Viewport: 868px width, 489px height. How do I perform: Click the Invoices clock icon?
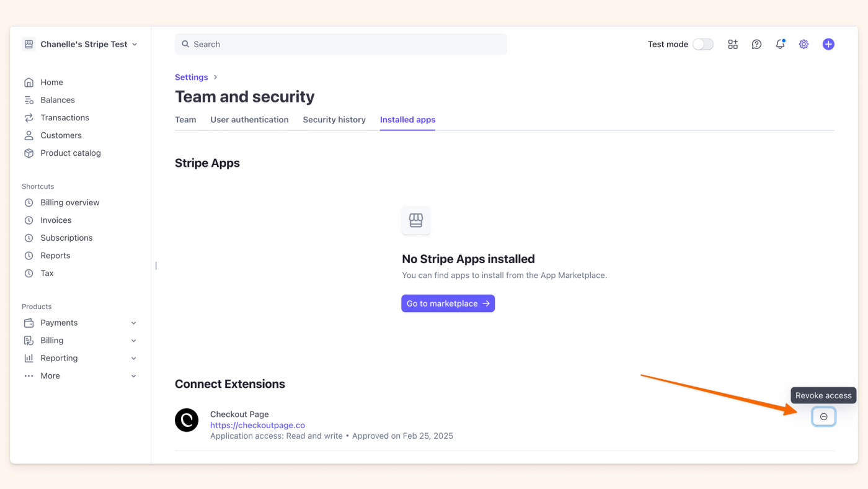[29, 220]
